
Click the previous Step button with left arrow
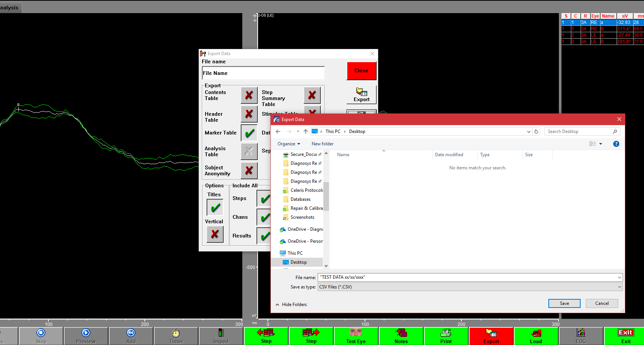(266, 336)
